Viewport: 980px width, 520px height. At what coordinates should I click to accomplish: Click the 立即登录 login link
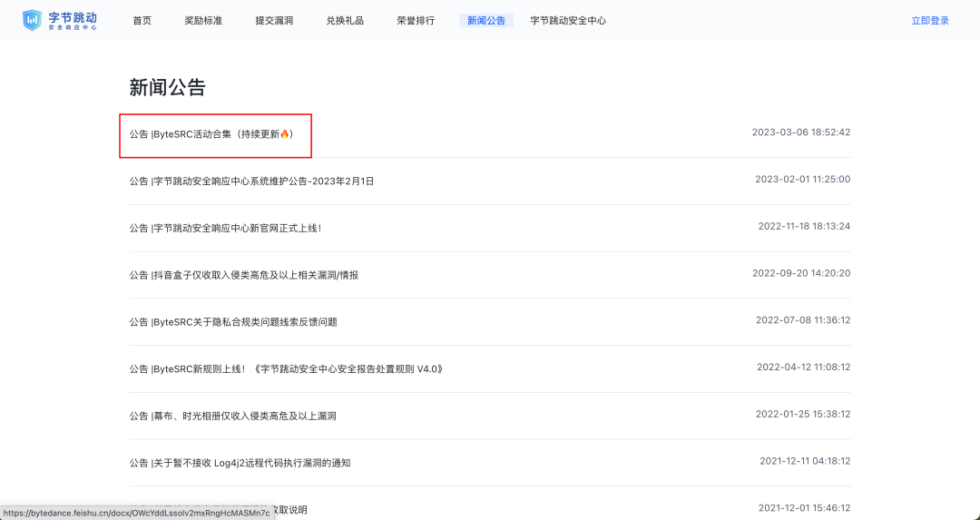930,21
